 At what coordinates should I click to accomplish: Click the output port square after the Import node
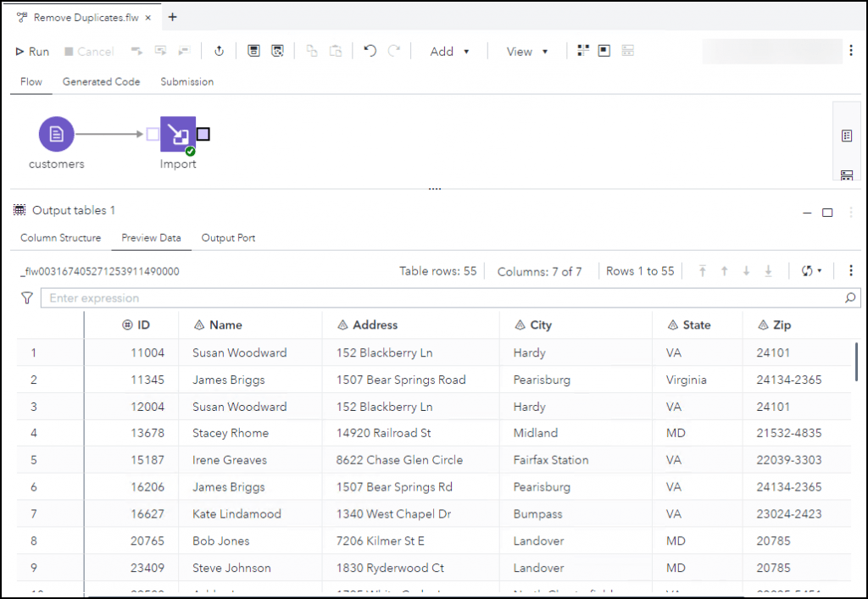(x=203, y=133)
